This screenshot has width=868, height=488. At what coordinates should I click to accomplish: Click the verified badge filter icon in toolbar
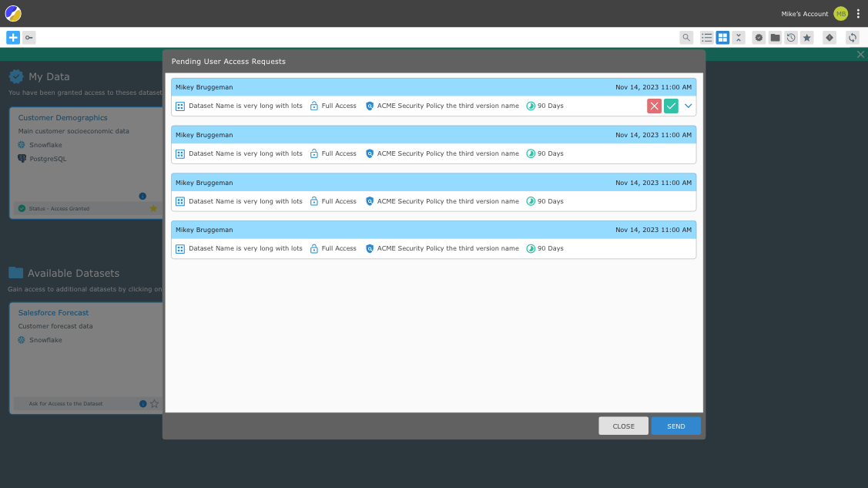tap(759, 37)
